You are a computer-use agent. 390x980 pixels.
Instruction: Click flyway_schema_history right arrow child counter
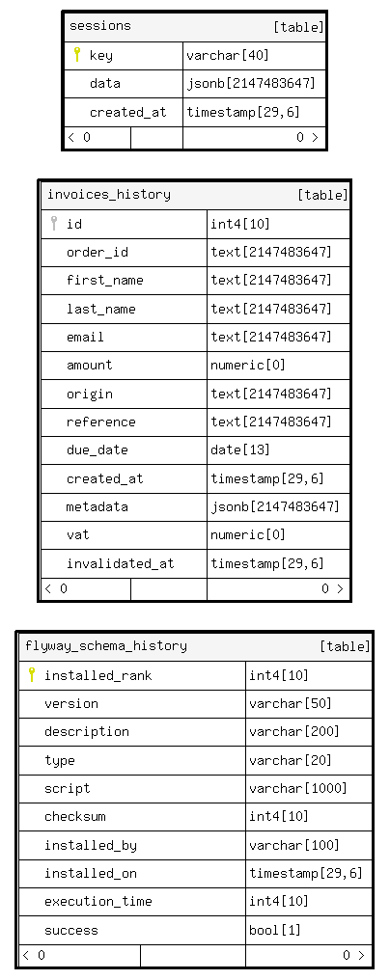click(x=354, y=955)
